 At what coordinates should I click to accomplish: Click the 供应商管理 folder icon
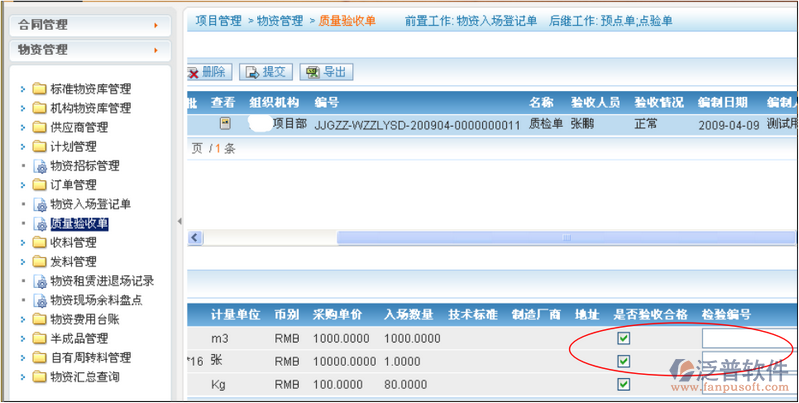coord(39,127)
